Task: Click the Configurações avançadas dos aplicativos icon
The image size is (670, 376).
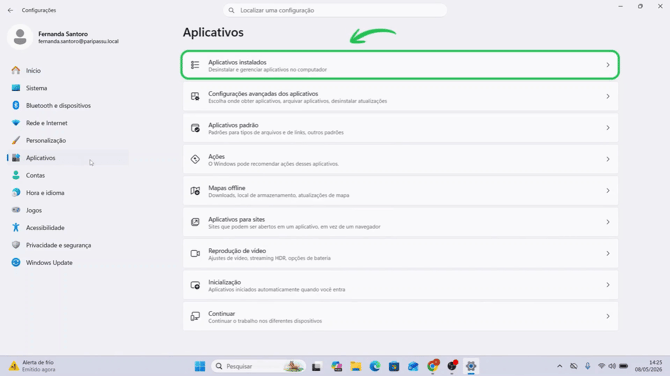Action: [195, 96]
